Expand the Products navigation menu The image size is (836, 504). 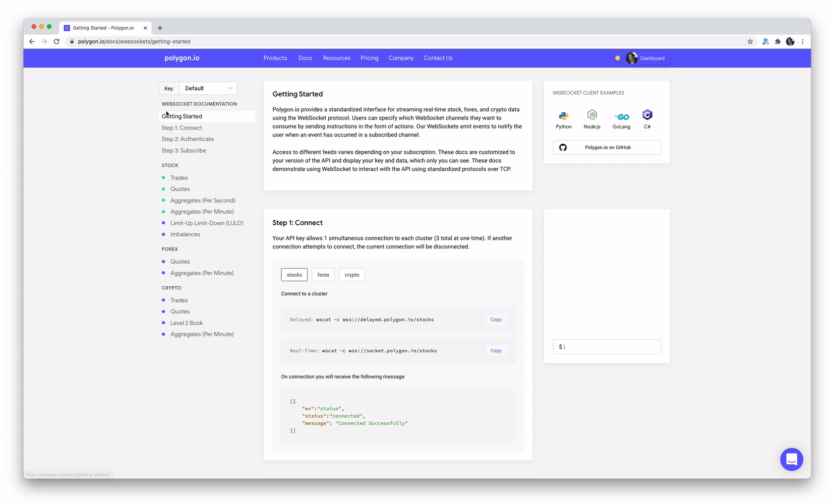tap(275, 58)
